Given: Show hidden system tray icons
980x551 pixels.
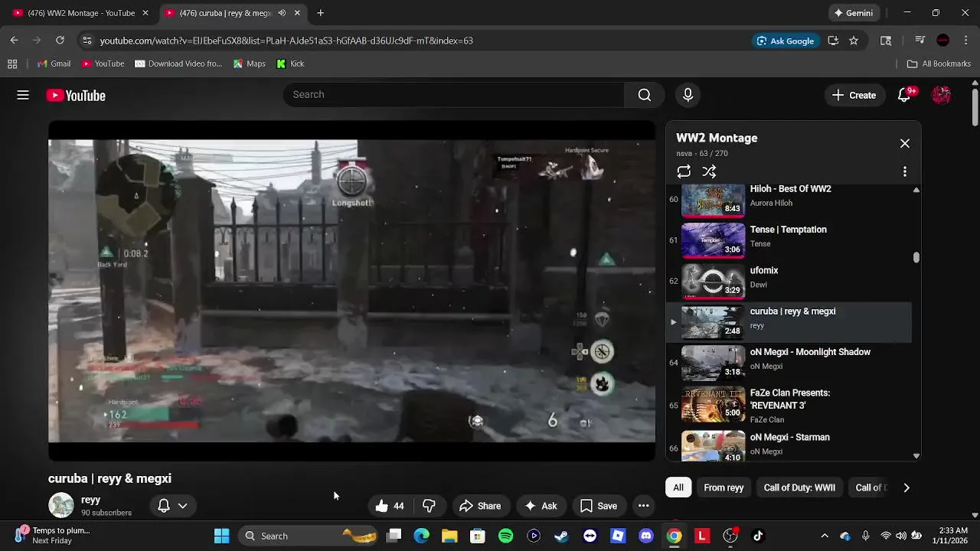Looking at the screenshot, I should click(x=825, y=536).
